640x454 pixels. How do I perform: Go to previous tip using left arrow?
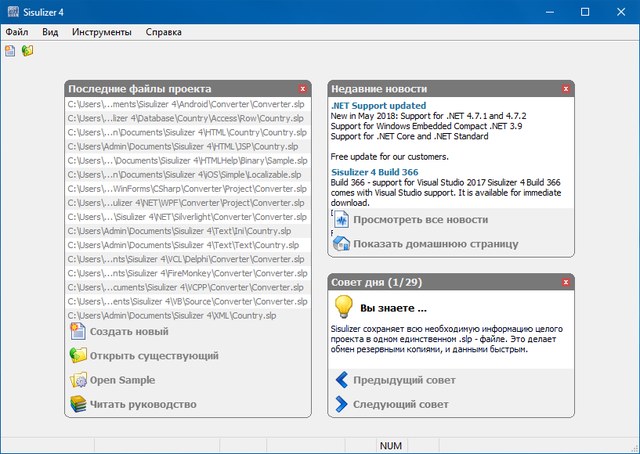[341, 380]
